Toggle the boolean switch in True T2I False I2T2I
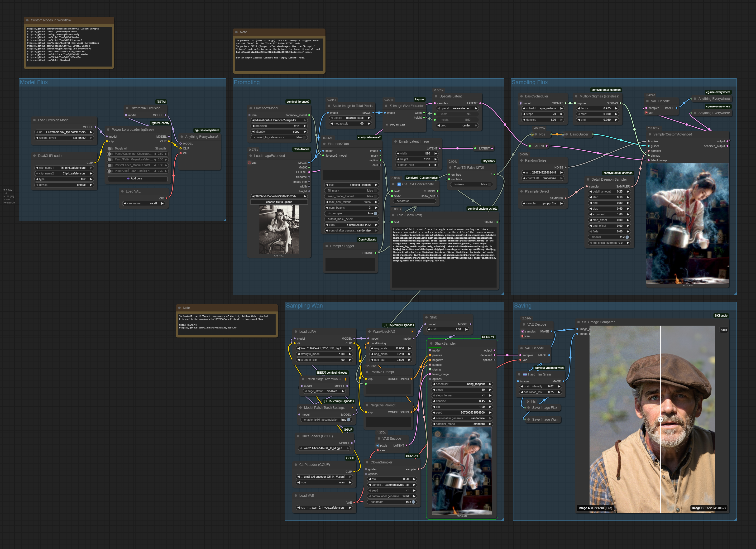The image size is (756, 549). coord(490,184)
